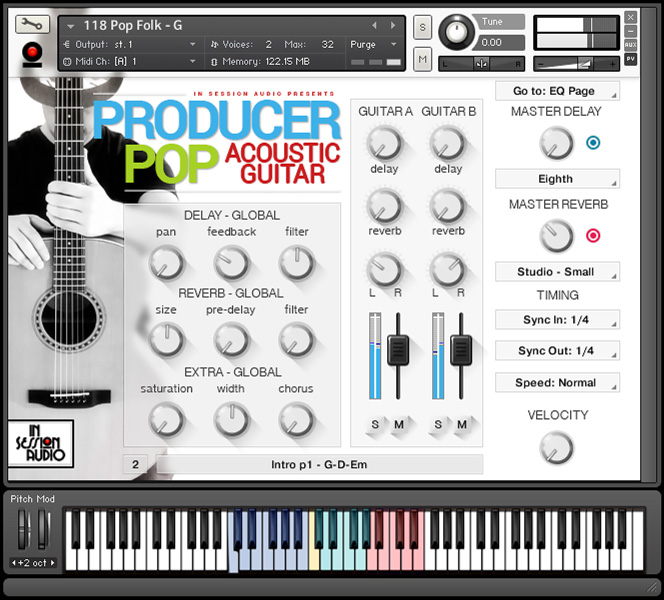
Task: Click the saturation knob
Action: (x=166, y=420)
